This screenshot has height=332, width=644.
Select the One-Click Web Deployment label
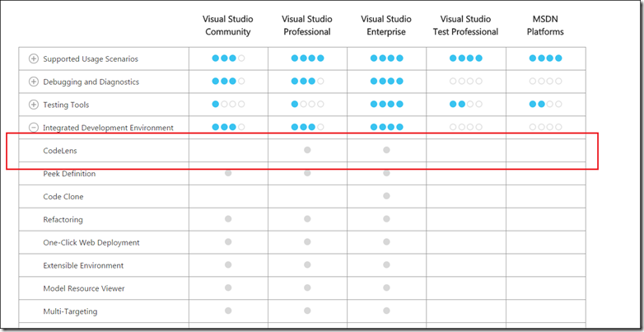[x=91, y=243]
